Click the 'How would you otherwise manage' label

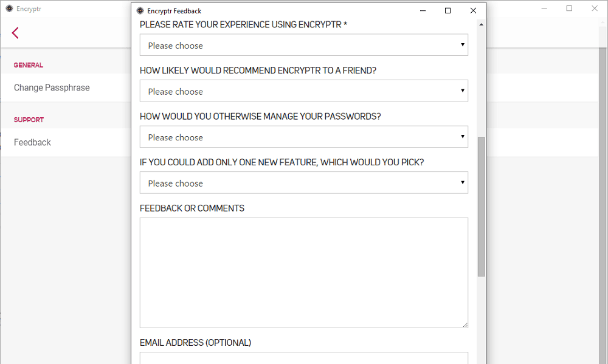click(261, 116)
